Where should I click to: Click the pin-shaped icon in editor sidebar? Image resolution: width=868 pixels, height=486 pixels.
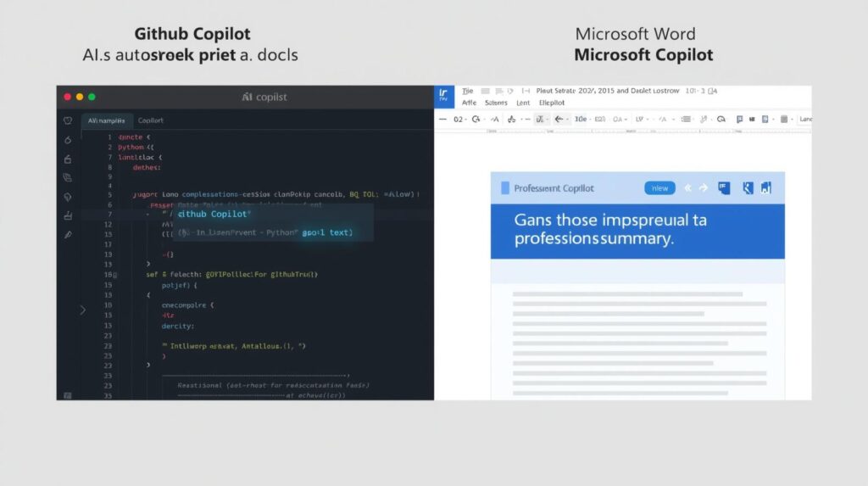pyautogui.click(x=68, y=197)
